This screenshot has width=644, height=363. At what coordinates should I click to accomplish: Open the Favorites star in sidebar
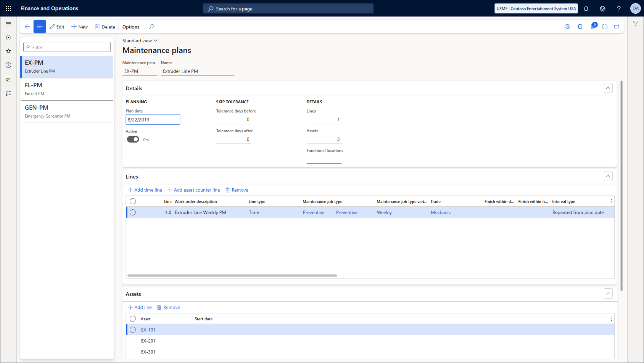point(8,51)
